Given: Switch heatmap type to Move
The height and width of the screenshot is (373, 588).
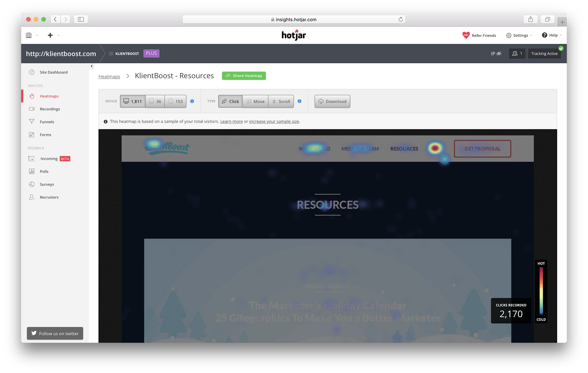Looking at the screenshot, I should pyautogui.click(x=255, y=101).
